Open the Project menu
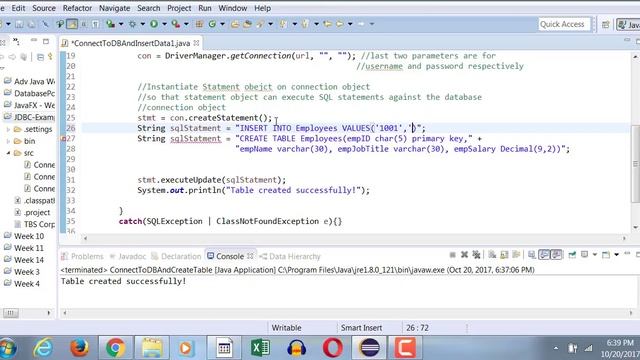Image resolution: width=640 pixels, height=360 pixels. (x=179, y=8)
